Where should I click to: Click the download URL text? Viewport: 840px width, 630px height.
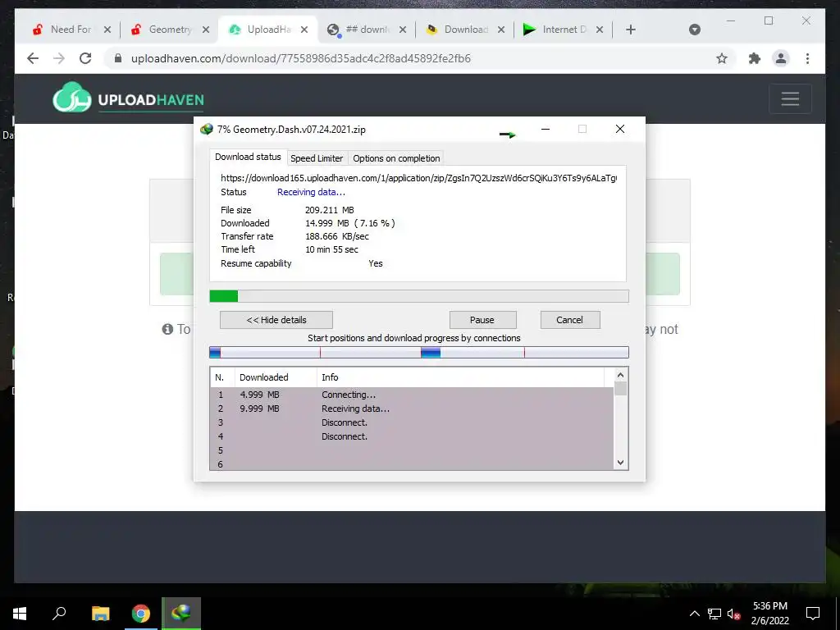pyautogui.click(x=418, y=178)
